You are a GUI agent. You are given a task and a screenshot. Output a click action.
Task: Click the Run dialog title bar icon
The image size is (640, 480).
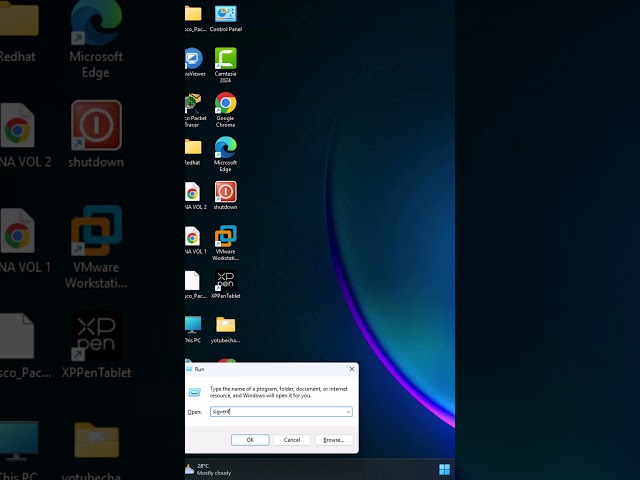tap(189, 369)
